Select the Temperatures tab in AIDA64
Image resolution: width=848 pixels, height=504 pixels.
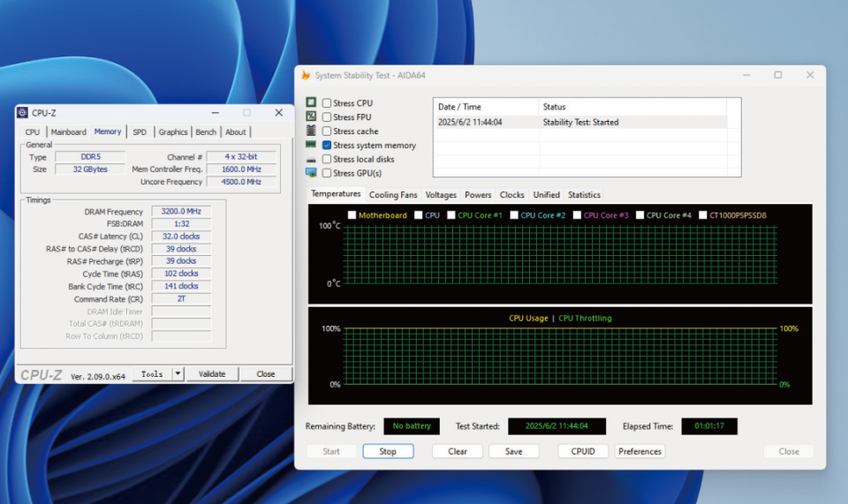[x=336, y=193]
